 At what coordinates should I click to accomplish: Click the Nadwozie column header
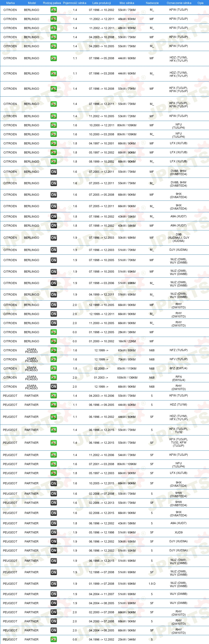click(x=152, y=3)
